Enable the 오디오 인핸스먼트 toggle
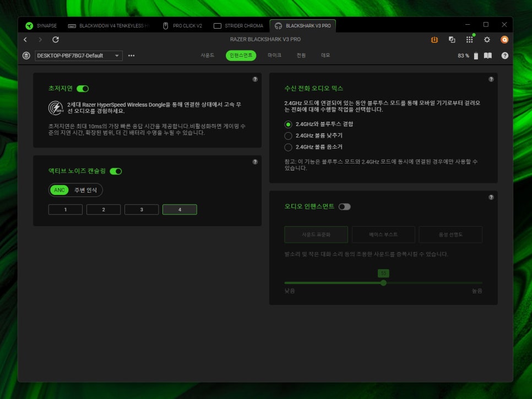 (x=344, y=207)
